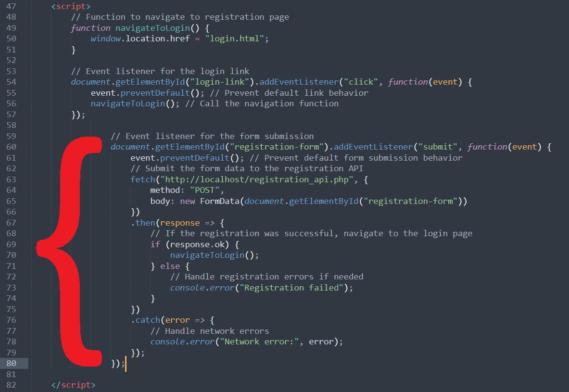Click the .catch method call
This screenshot has width=569, height=392.
pos(146,320)
